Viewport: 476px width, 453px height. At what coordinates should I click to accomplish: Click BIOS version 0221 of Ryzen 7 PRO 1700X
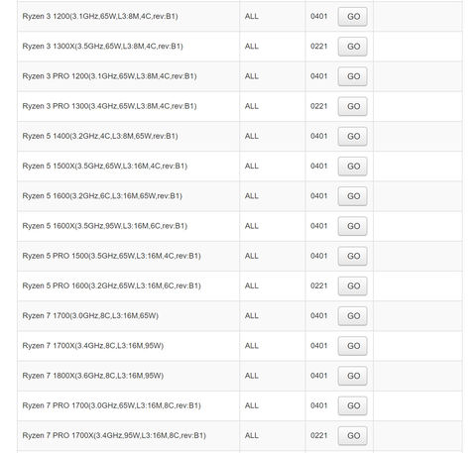coord(318,435)
